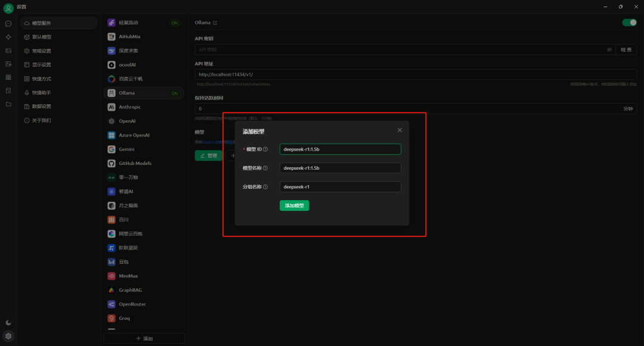Close the 添加模型 dialog
This screenshot has width=644, height=346.
[x=400, y=130]
